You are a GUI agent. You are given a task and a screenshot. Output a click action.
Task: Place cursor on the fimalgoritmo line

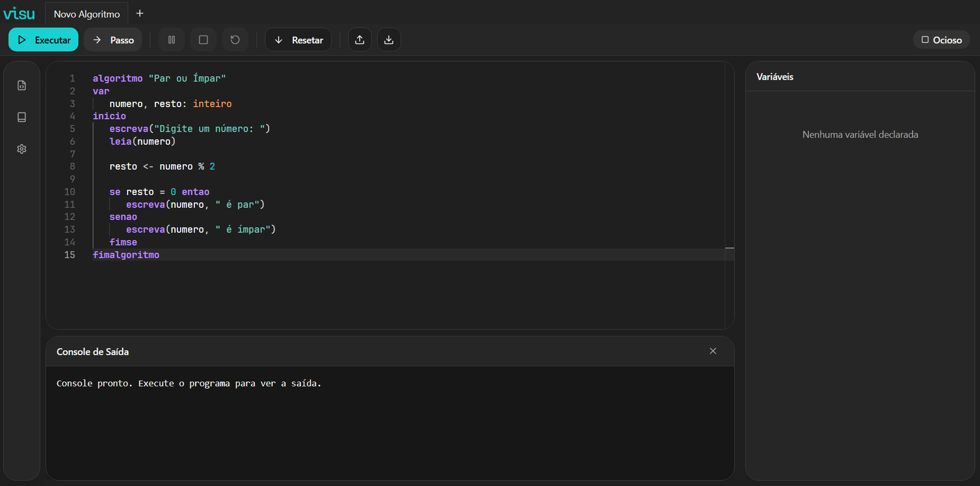[126, 255]
